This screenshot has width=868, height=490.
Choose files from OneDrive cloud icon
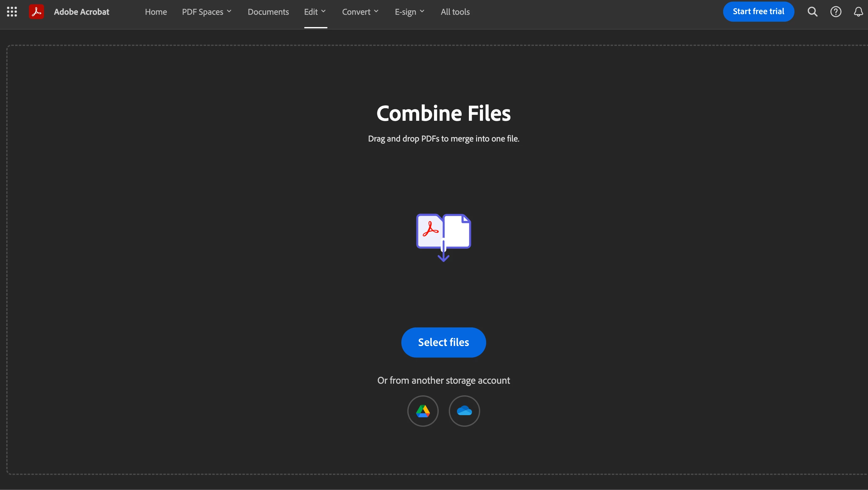coord(464,411)
